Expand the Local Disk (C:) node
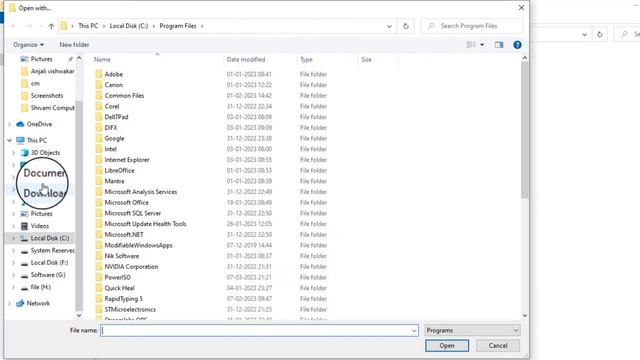 click(x=13, y=238)
